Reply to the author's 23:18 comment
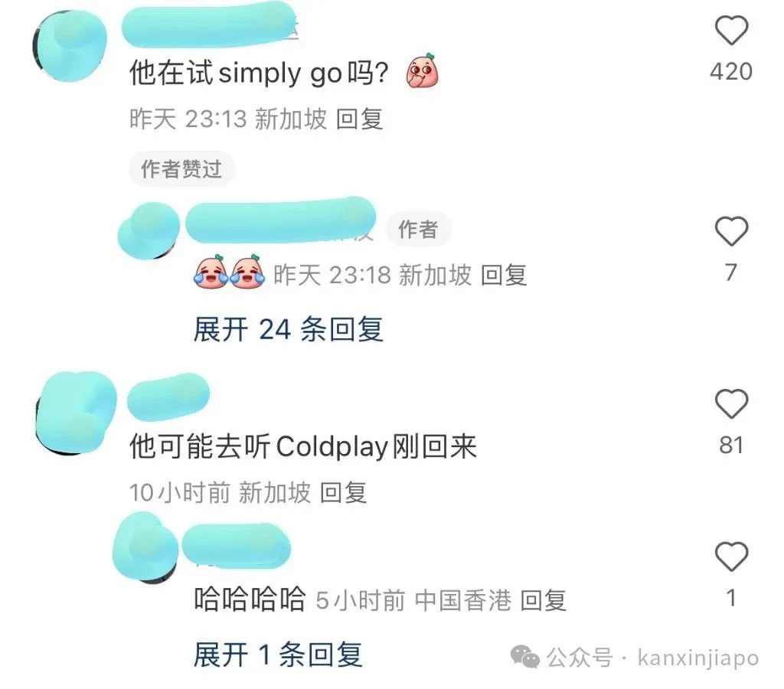 pos(504,275)
